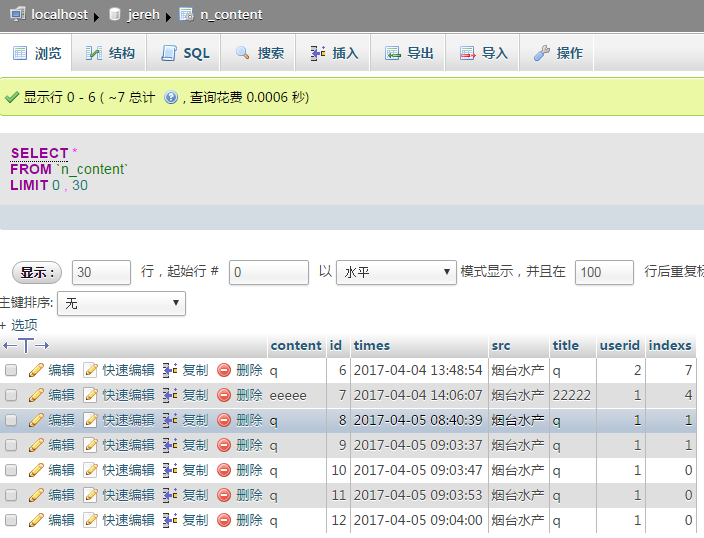
Task: Click the 起始行 start row input field
Action: point(268,272)
